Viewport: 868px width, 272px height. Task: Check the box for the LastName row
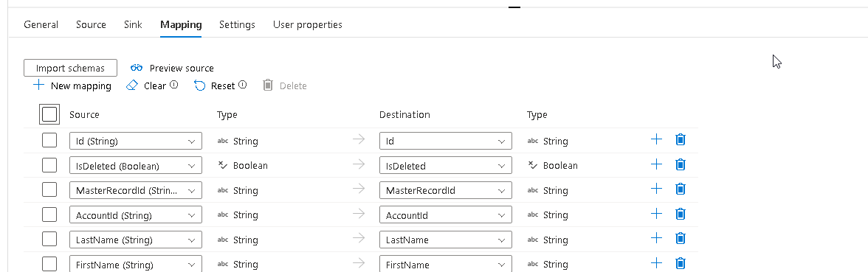(x=49, y=240)
